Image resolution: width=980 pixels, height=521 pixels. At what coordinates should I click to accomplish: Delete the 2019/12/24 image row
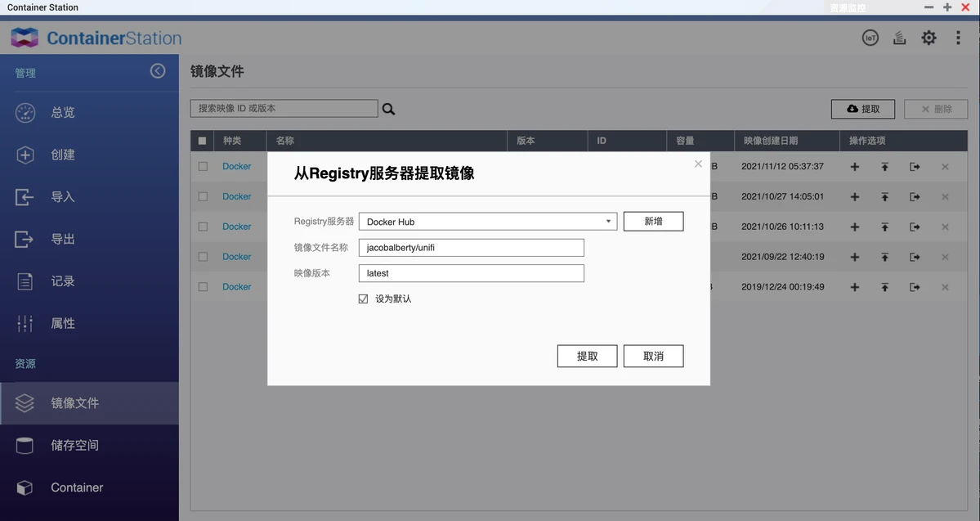pos(945,286)
